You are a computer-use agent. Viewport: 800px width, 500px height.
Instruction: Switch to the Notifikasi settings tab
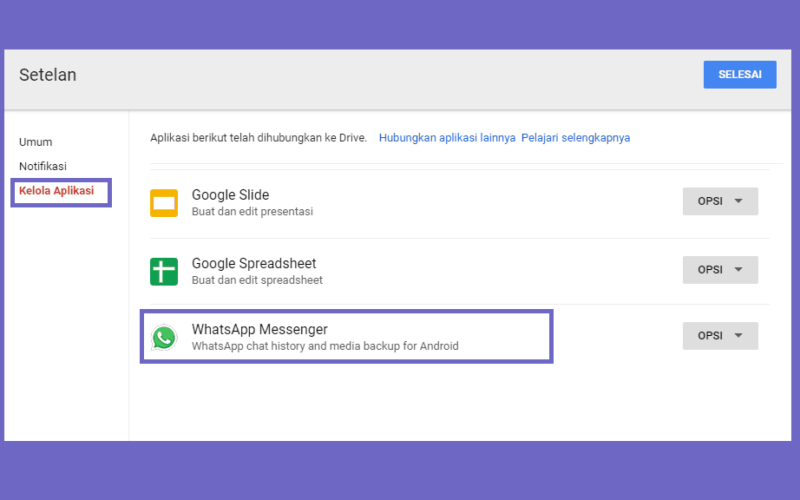pyautogui.click(x=43, y=166)
